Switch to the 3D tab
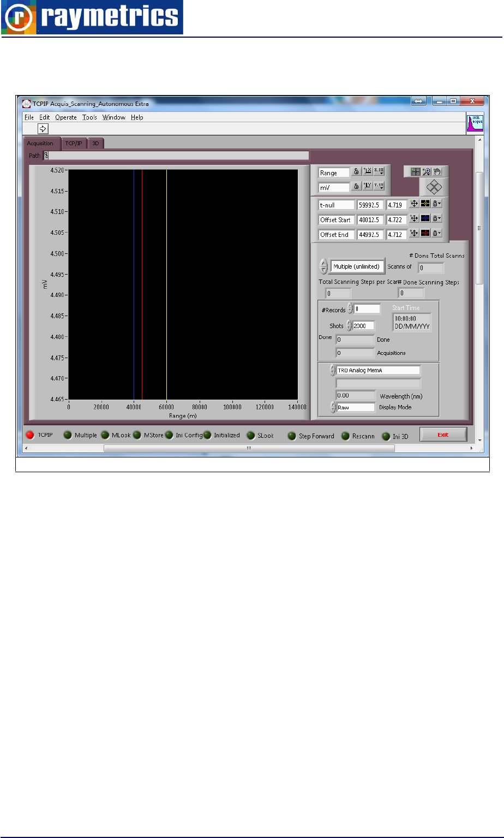 (x=95, y=144)
